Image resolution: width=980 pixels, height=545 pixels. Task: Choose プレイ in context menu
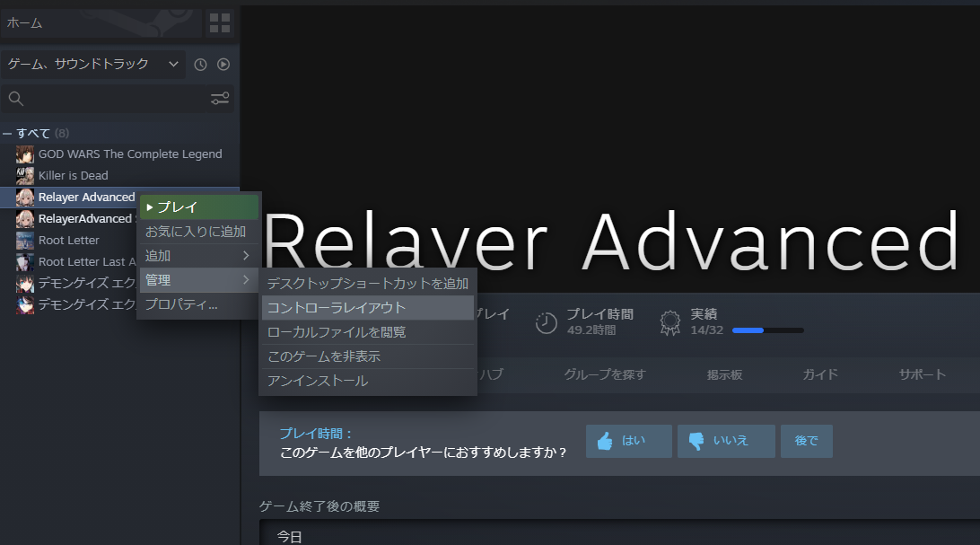point(199,207)
